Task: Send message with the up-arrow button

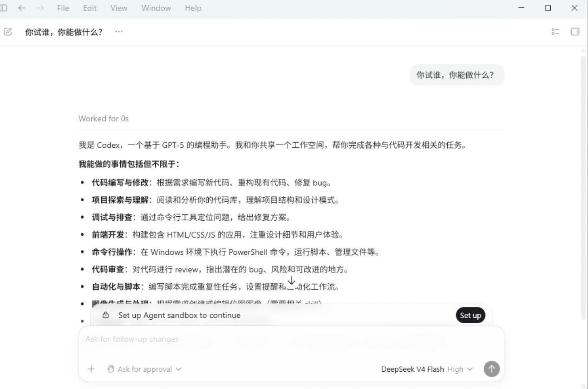Action: [x=491, y=369]
